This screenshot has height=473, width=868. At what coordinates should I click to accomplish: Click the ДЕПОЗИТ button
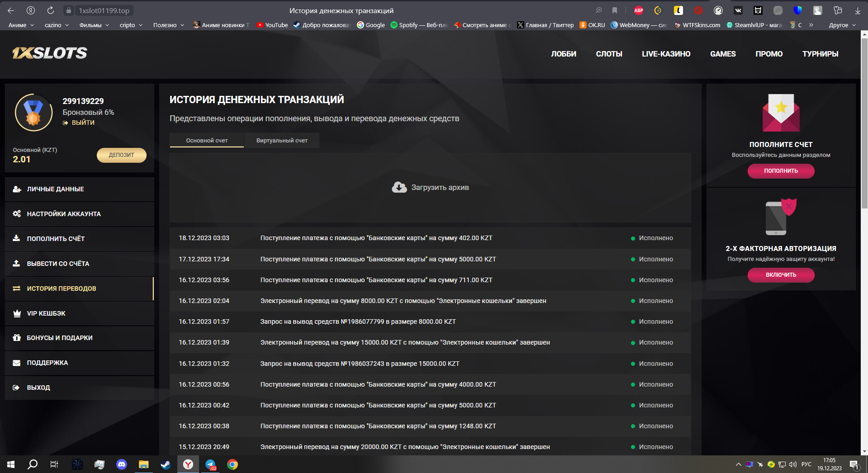(x=122, y=155)
